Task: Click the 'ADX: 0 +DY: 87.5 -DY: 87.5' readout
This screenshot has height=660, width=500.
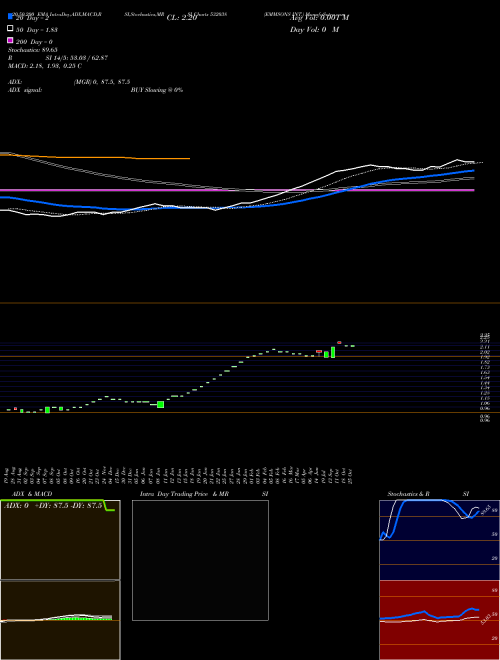Action: (53, 506)
